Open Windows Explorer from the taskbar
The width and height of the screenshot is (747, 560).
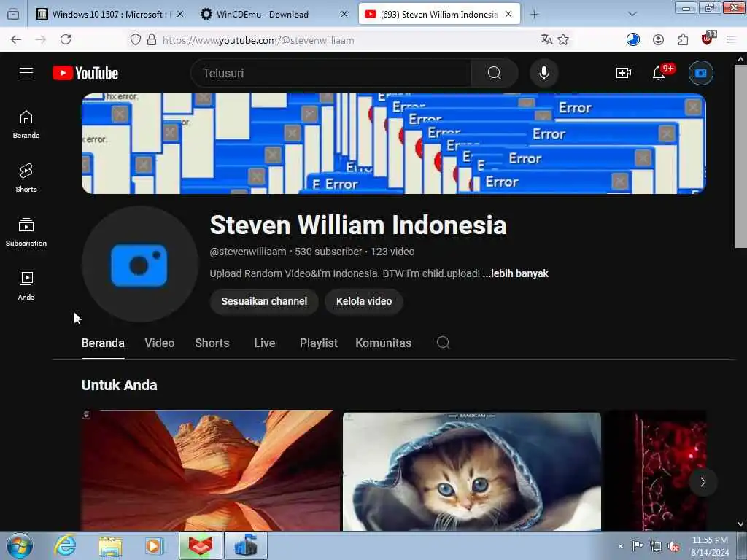coord(111,545)
